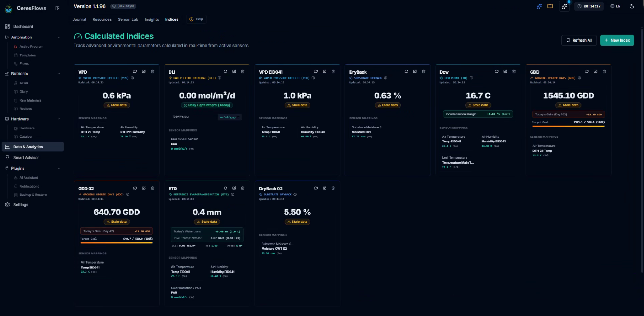Open the Today's DLI date field
Image resolution: width=644 pixels, height=316 pixels.
230,117
